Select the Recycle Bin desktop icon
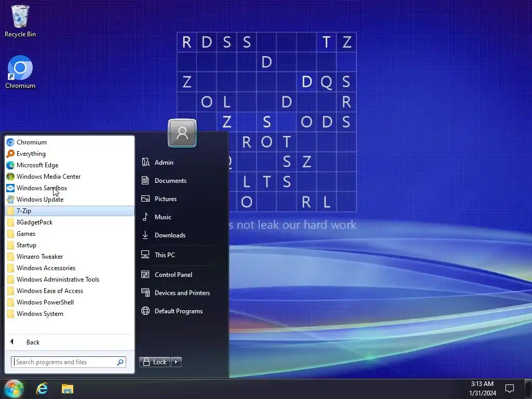This screenshot has width=532, height=399. (x=20, y=21)
